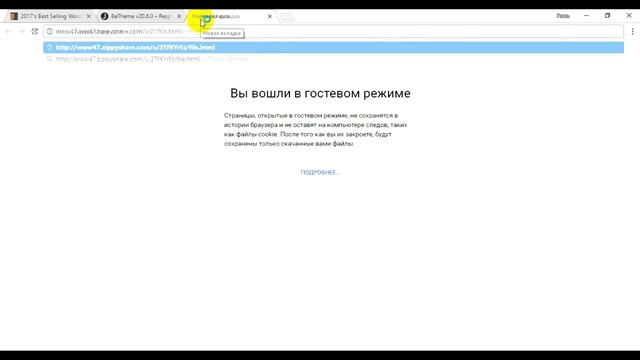Image resolution: width=640 pixels, height=360 pixels.
Task: Click the heading Вы вошли в гостевом режиме
Action: (x=320, y=93)
